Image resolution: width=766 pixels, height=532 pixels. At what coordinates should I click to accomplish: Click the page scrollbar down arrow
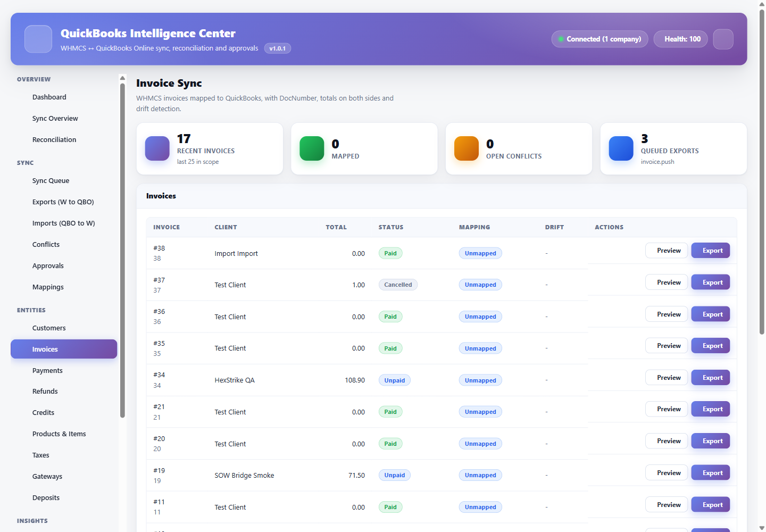click(762, 528)
